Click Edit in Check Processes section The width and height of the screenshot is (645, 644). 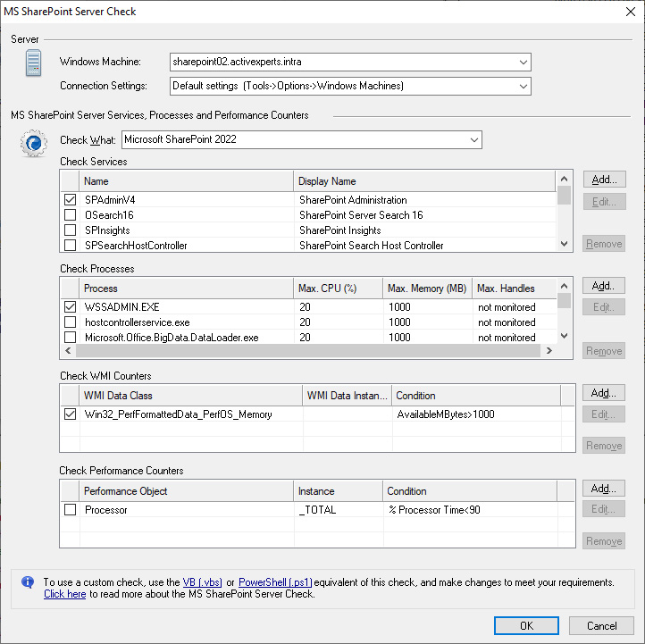tap(604, 307)
